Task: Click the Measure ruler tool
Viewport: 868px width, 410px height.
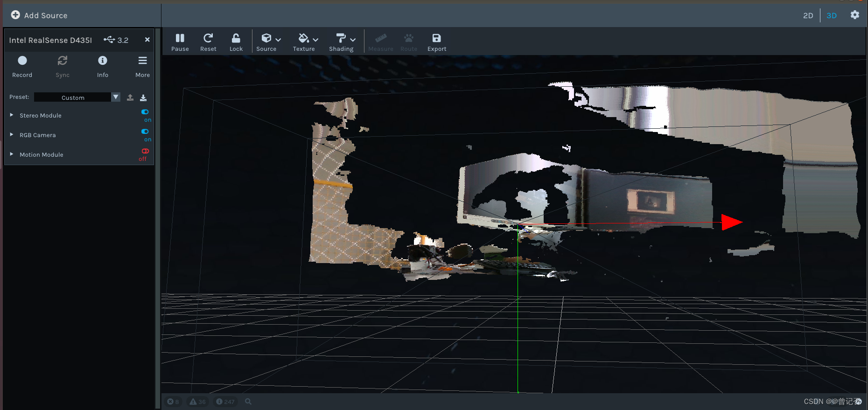Action: coord(381,38)
